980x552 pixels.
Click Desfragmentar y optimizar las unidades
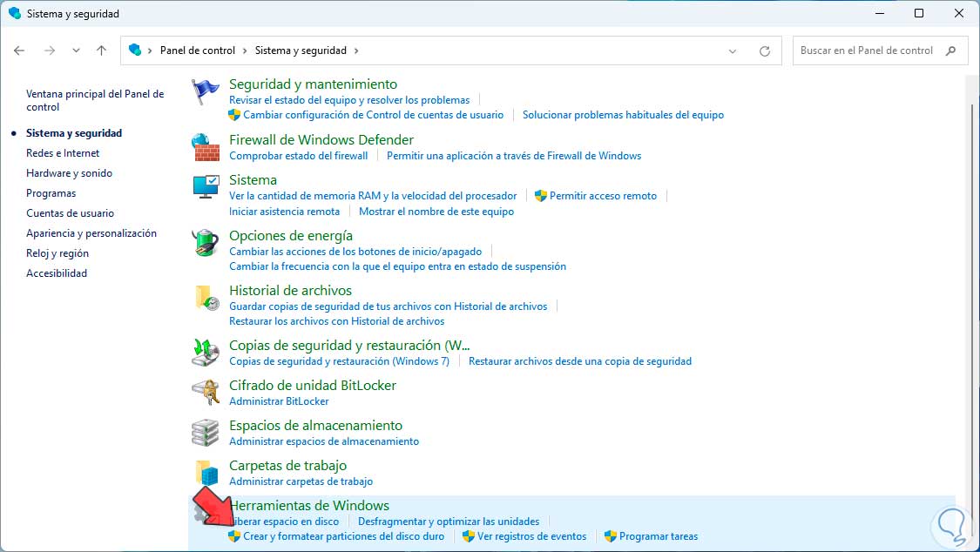(x=449, y=522)
